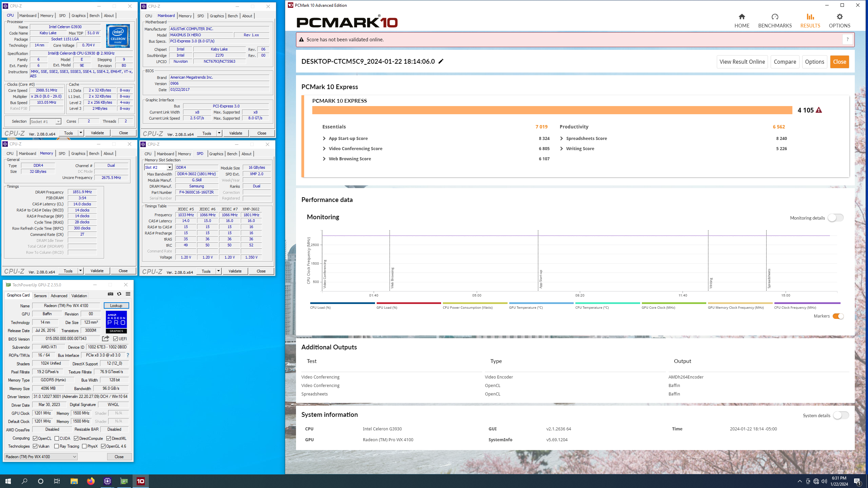Switch to Bench tab in CPU-Z CPU window
Screen dimensions: 868x488
94,16
